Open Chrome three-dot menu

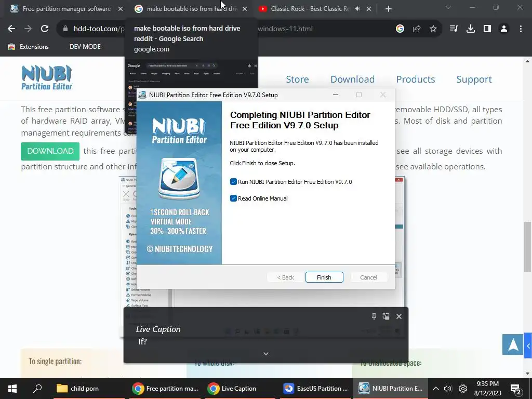point(521,29)
